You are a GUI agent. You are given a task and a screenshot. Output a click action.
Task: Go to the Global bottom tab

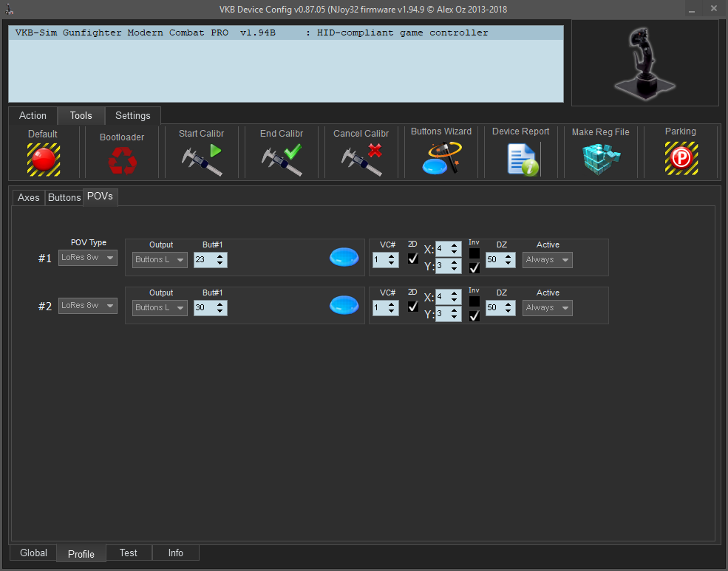click(33, 553)
